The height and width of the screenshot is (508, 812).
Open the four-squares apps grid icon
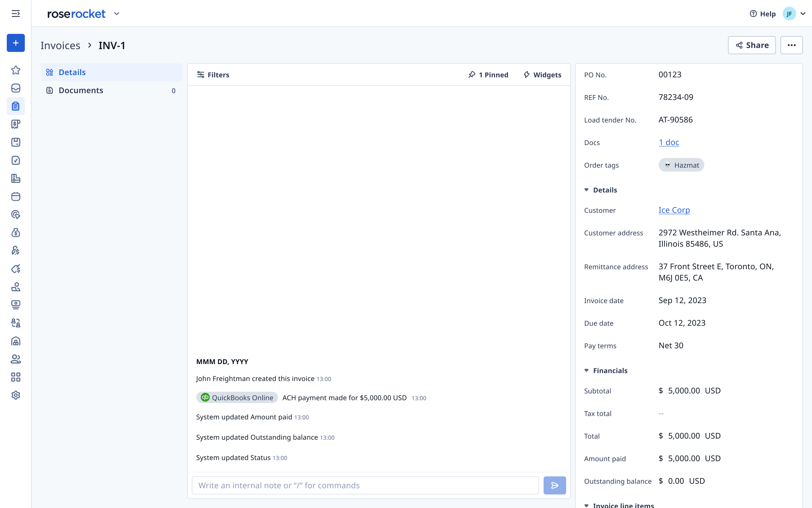coord(16,377)
